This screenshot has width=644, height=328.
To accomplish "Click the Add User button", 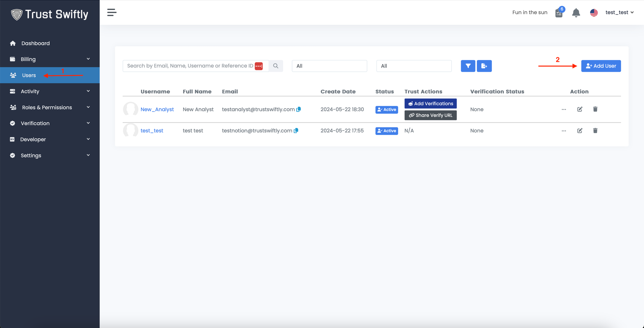I will click(x=601, y=66).
